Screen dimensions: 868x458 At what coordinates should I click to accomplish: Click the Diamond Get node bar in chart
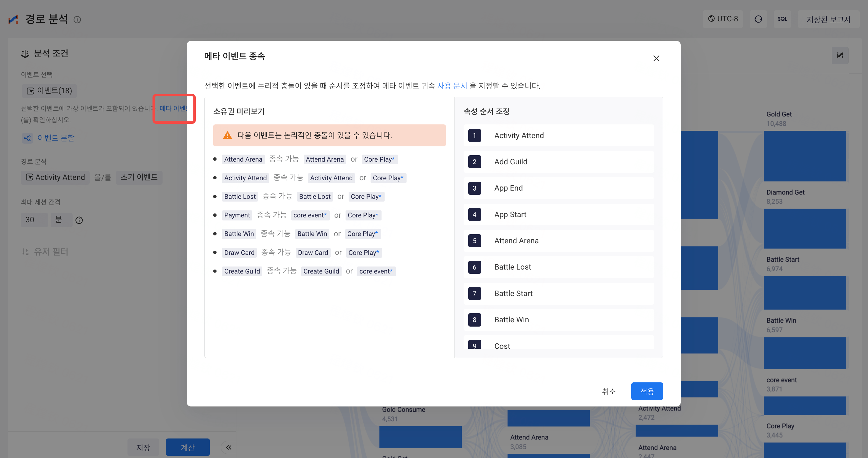click(x=804, y=229)
